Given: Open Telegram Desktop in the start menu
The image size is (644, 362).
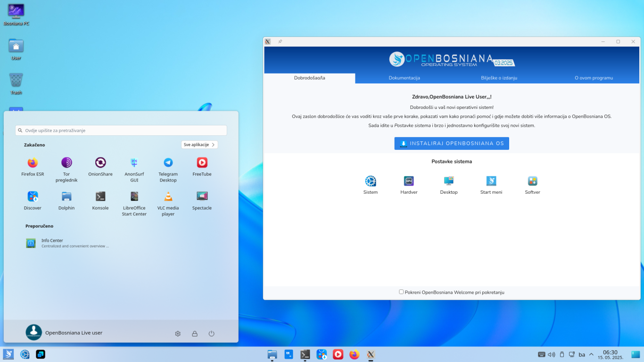Looking at the screenshot, I should 168,170.
